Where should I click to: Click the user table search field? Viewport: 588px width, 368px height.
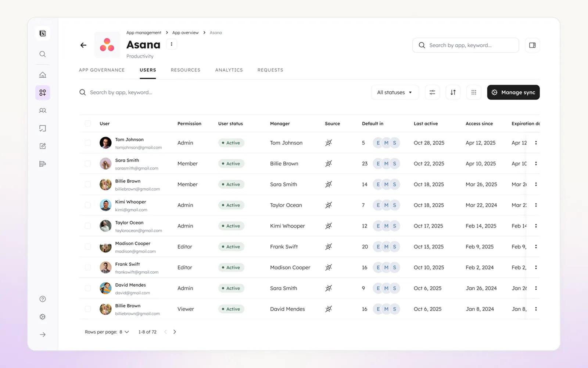(x=121, y=92)
